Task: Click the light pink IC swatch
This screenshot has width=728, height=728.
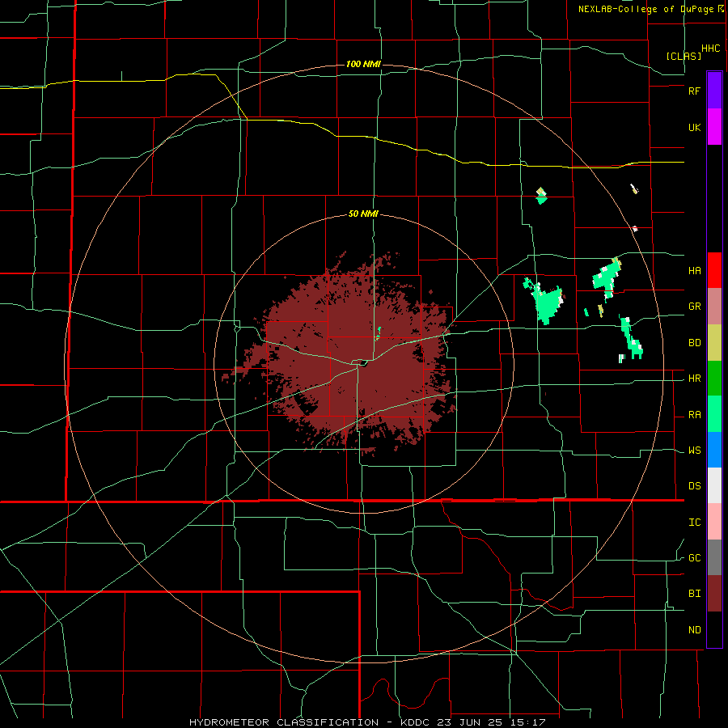Action: click(x=714, y=522)
